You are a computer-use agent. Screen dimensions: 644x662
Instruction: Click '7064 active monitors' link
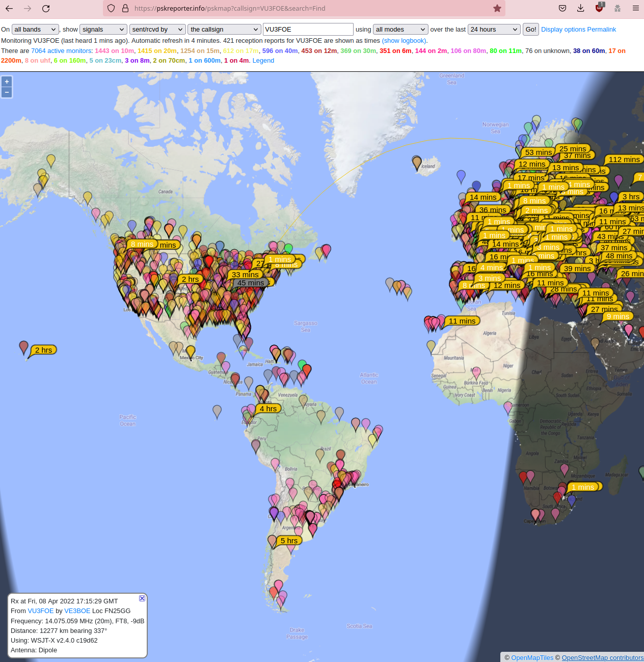(61, 51)
